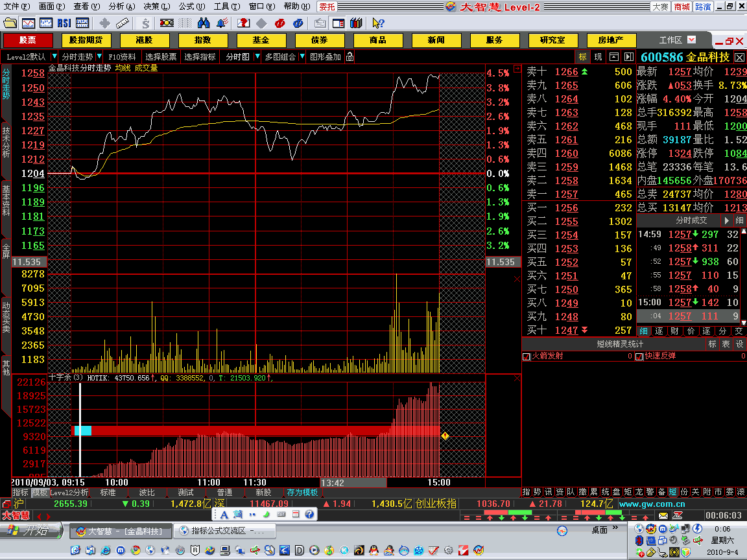
Task: Open the RSI indicator toolbar icon
Action: tap(64, 23)
